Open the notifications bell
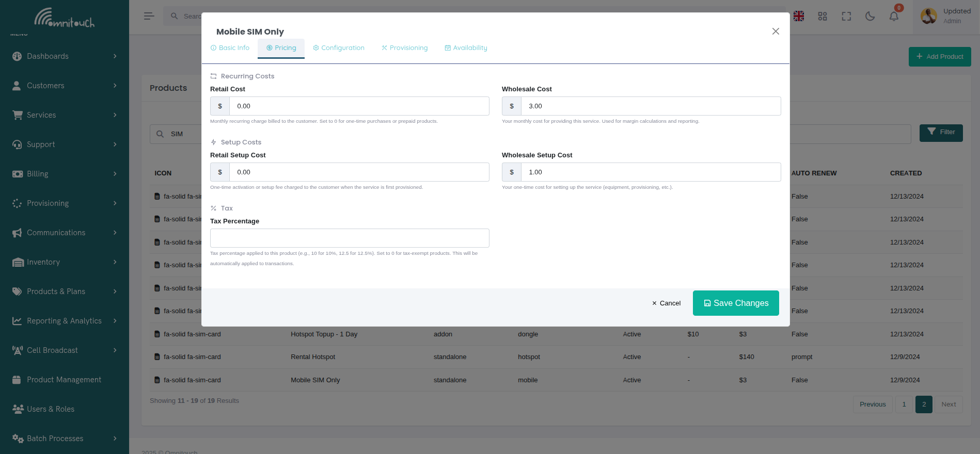The width and height of the screenshot is (980, 454). pos(894,17)
